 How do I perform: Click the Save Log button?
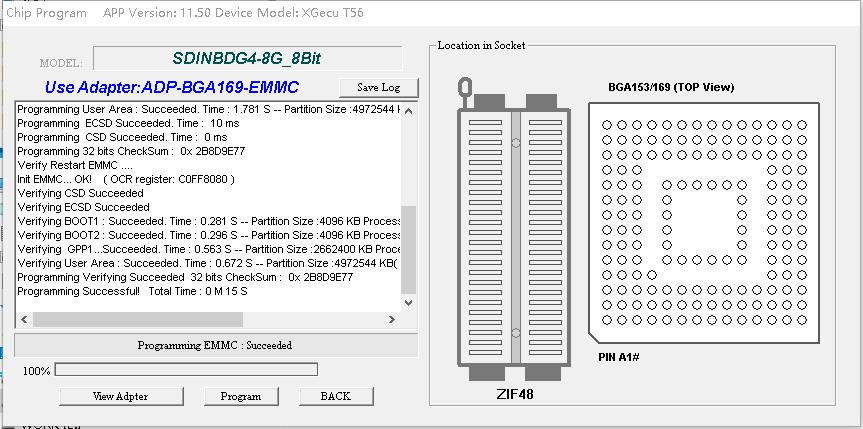tap(378, 88)
